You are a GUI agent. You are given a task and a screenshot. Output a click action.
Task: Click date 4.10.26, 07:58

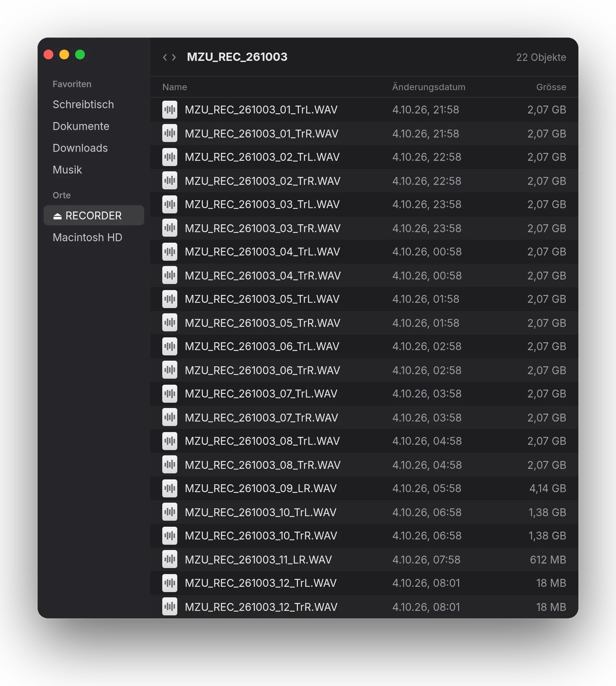coord(426,559)
